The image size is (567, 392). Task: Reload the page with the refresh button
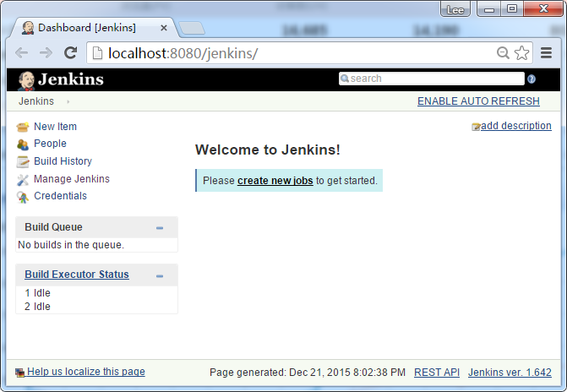(71, 53)
